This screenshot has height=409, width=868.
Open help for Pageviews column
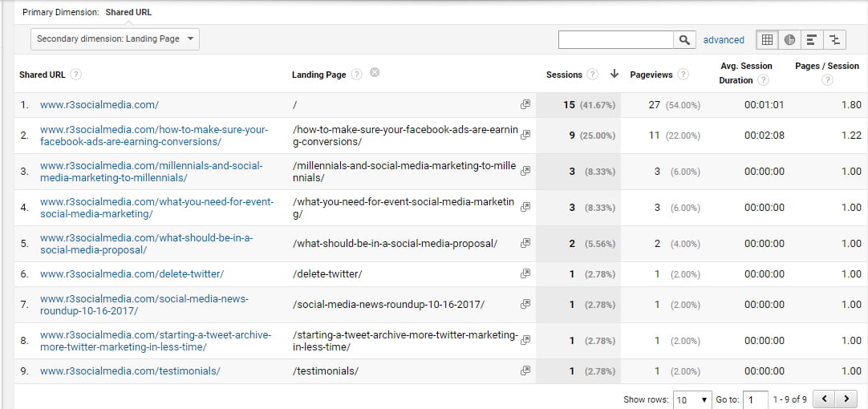coord(683,75)
